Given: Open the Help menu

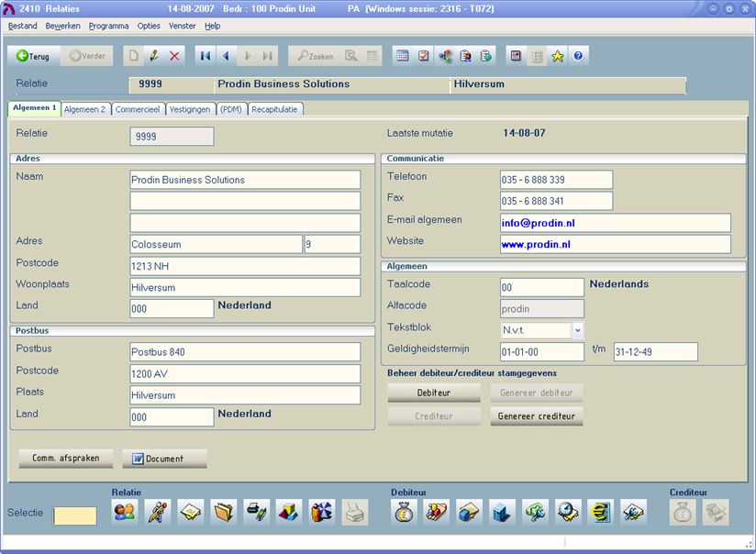Looking at the screenshot, I should coord(213,26).
